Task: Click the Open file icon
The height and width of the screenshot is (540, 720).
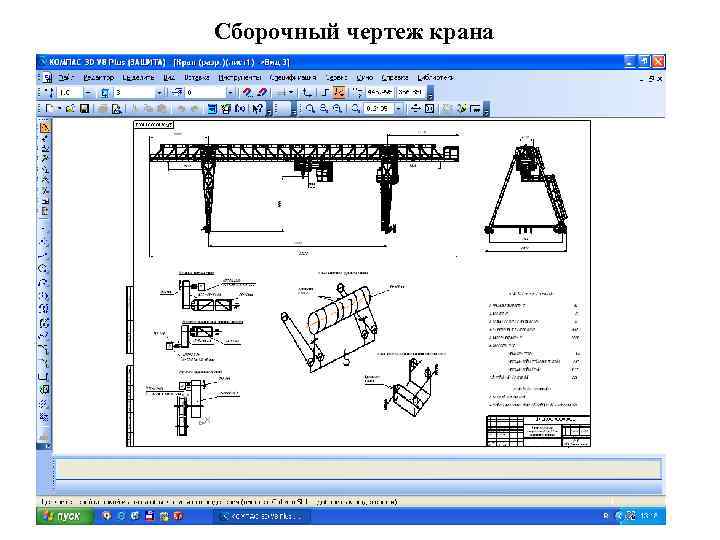Action: point(70,109)
